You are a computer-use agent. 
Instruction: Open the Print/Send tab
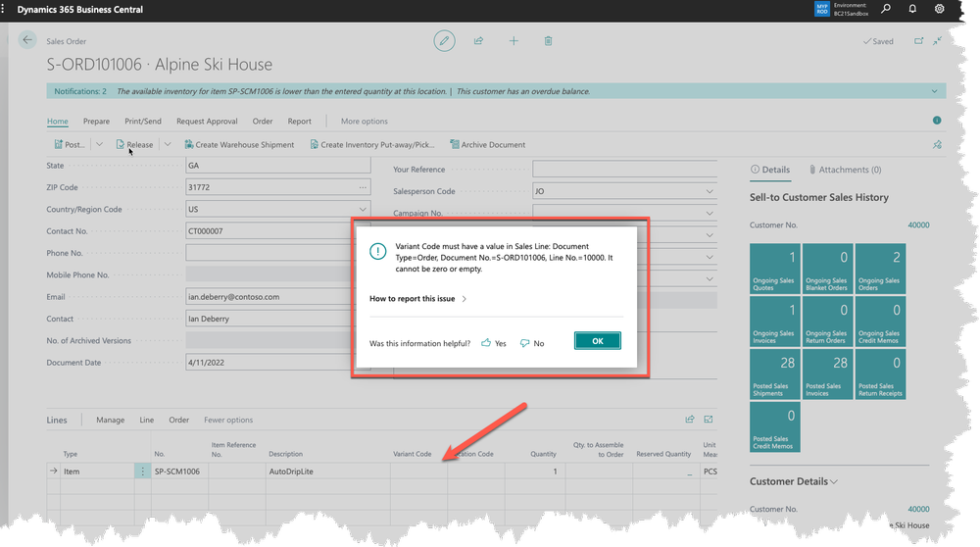click(142, 122)
